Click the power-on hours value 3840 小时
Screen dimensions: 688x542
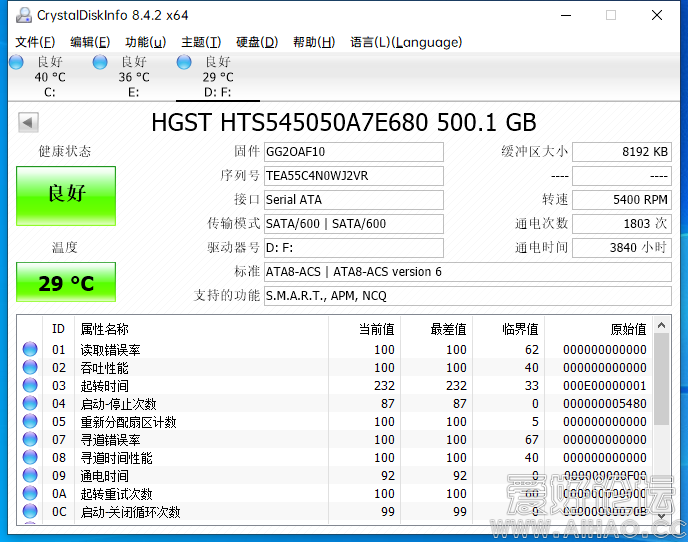point(622,248)
